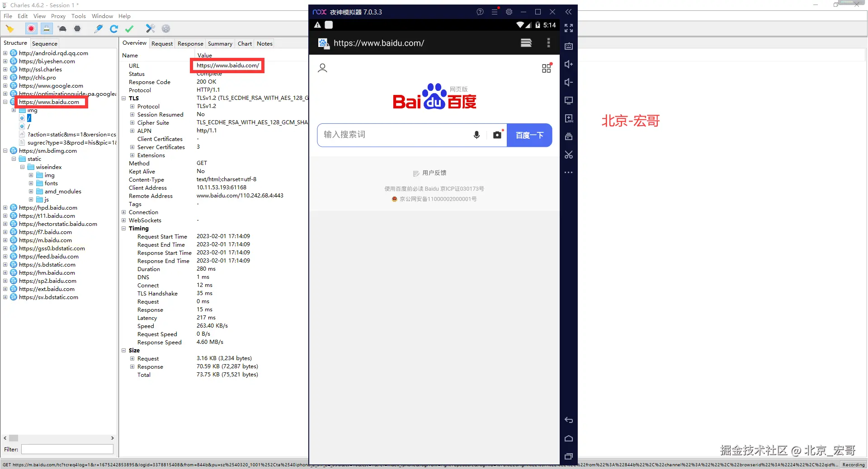Click Nox install APK icon

569,118
